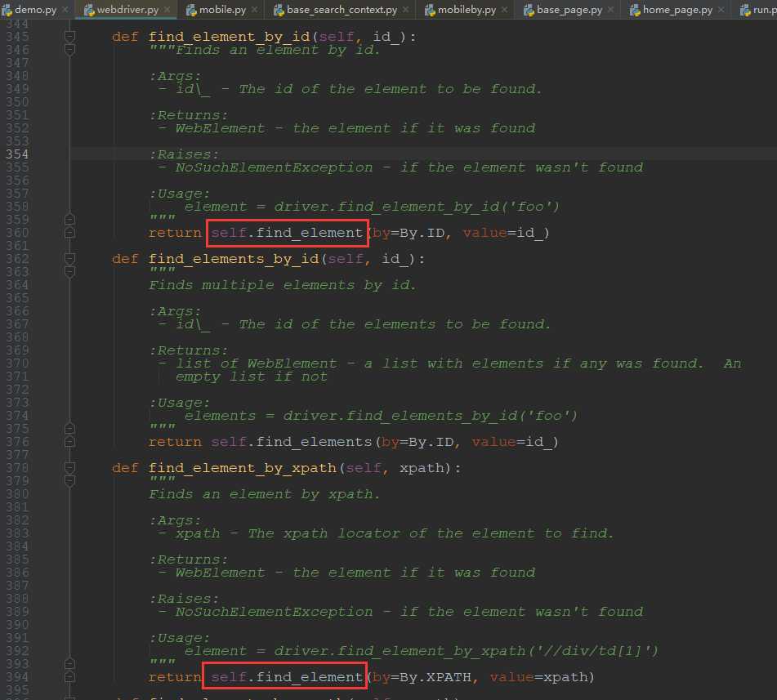This screenshot has width=777, height=700.
Task: Collapse the docstring fold at line 363
Action: click(x=70, y=271)
